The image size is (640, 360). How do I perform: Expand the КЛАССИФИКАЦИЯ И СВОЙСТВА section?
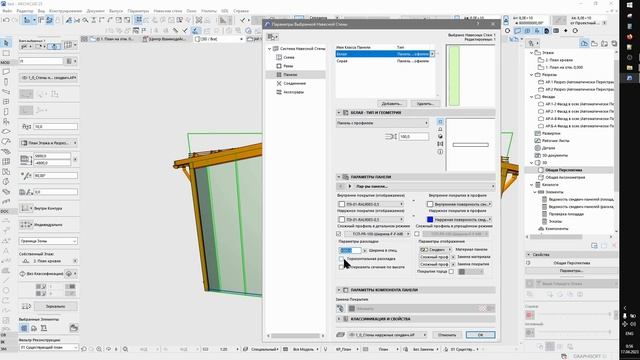339,319
